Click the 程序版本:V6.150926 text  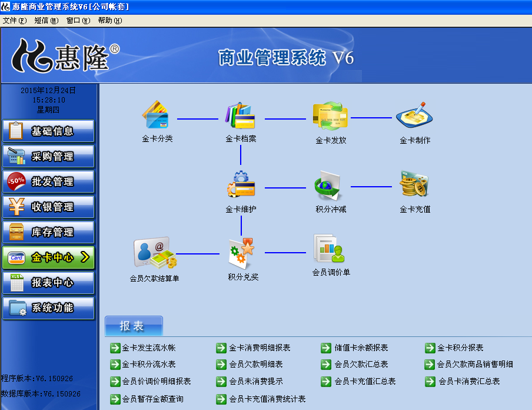(36, 378)
